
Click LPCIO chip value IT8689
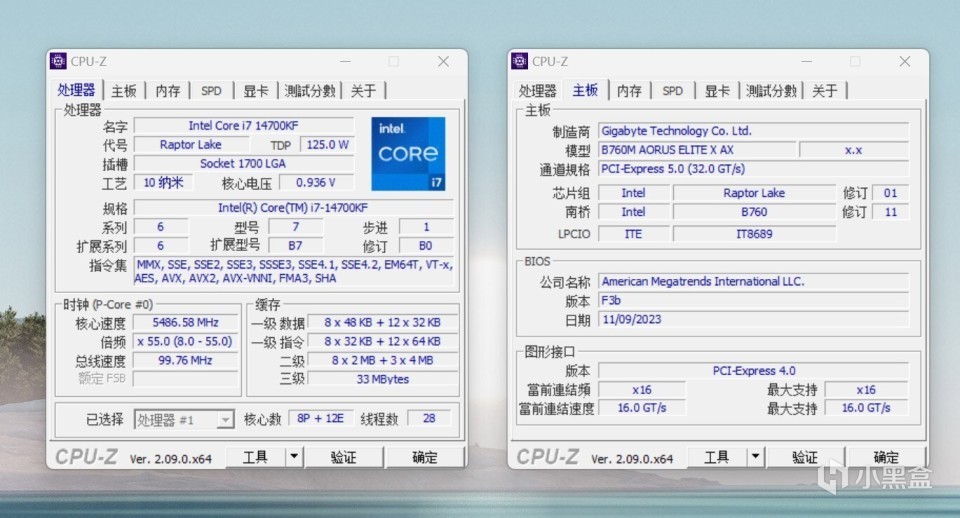tap(754, 234)
